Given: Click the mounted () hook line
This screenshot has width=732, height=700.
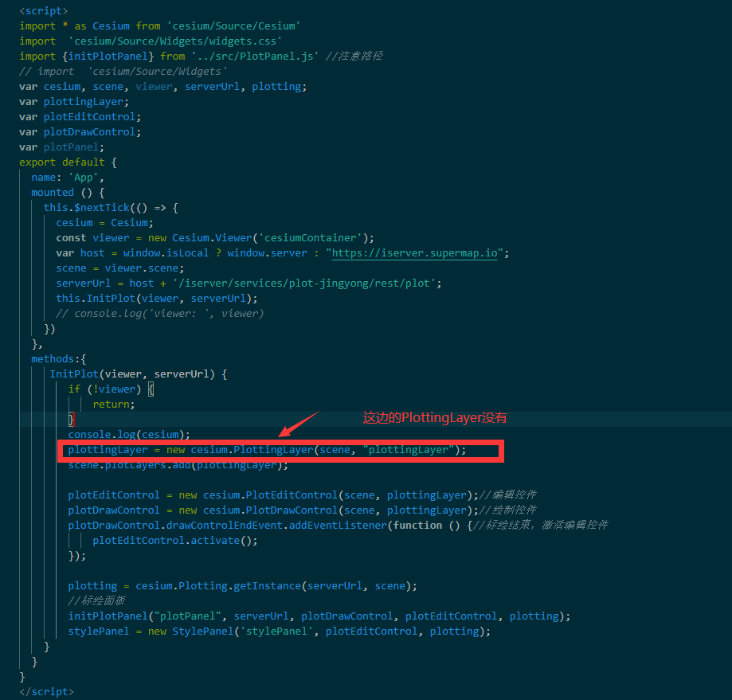Looking at the screenshot, I should point(68,193).
